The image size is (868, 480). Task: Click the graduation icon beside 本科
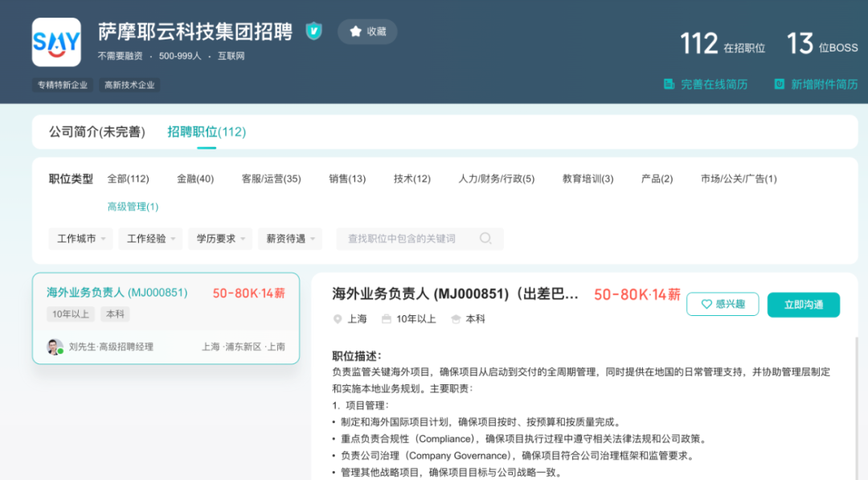[x=456, y=318]
